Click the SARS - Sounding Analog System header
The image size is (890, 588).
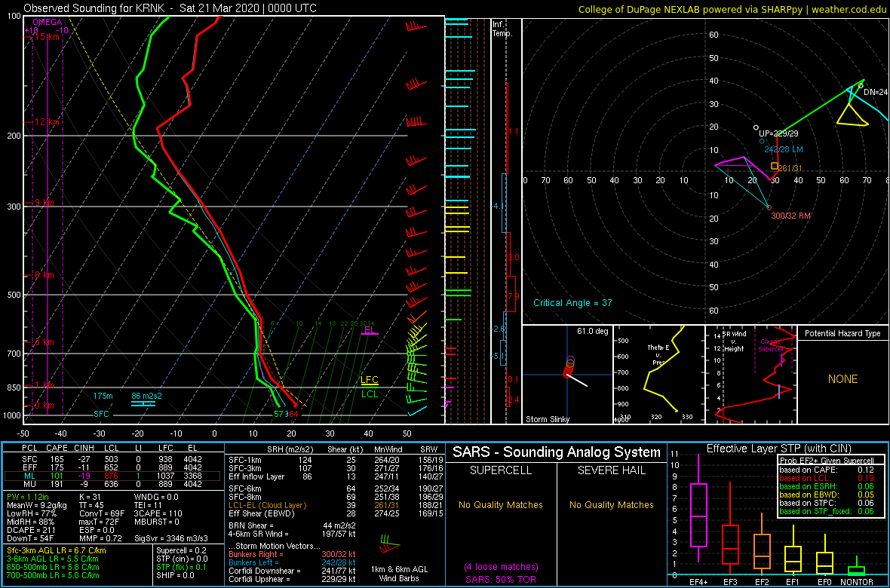(x=557, y=452)
